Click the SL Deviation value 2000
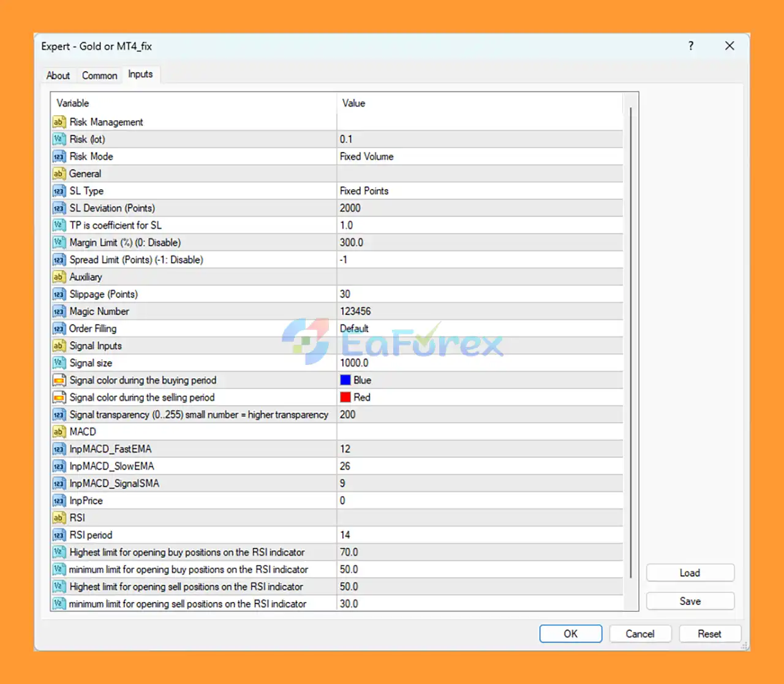784x684 pixels. pos(350,208)
